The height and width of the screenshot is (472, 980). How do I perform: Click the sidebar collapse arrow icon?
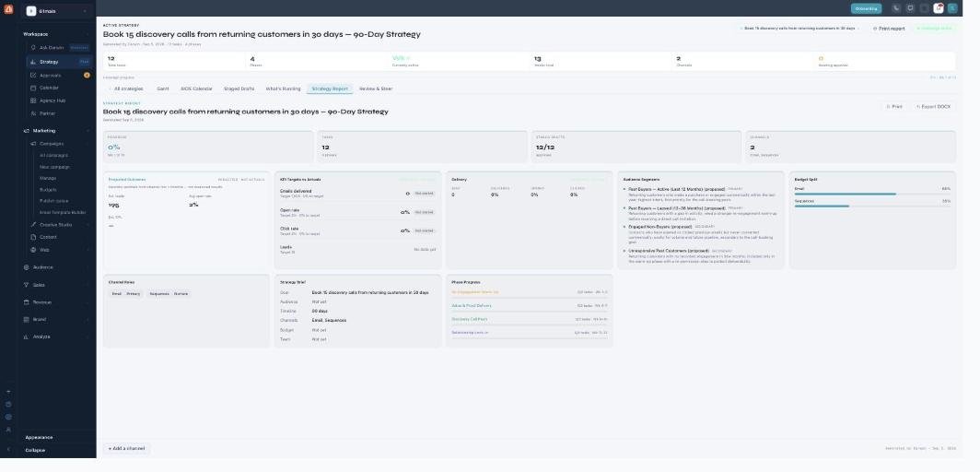[8, 450]
